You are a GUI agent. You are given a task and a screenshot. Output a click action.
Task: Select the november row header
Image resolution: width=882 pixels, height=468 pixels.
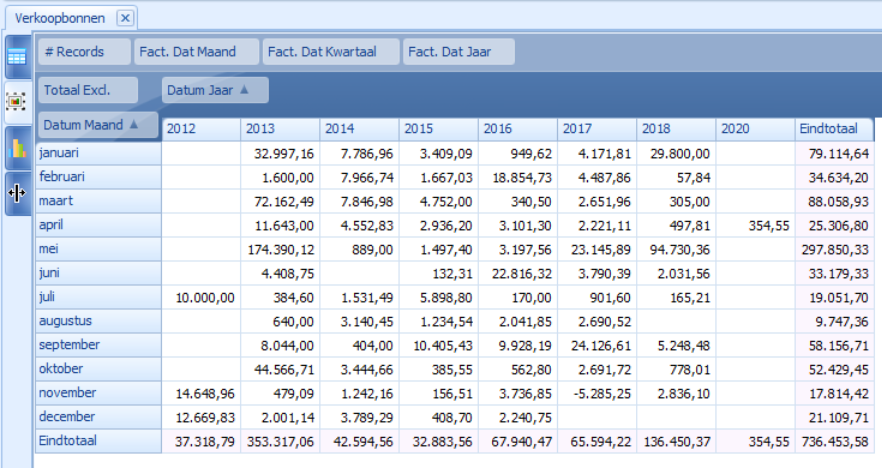pos(98,393)
